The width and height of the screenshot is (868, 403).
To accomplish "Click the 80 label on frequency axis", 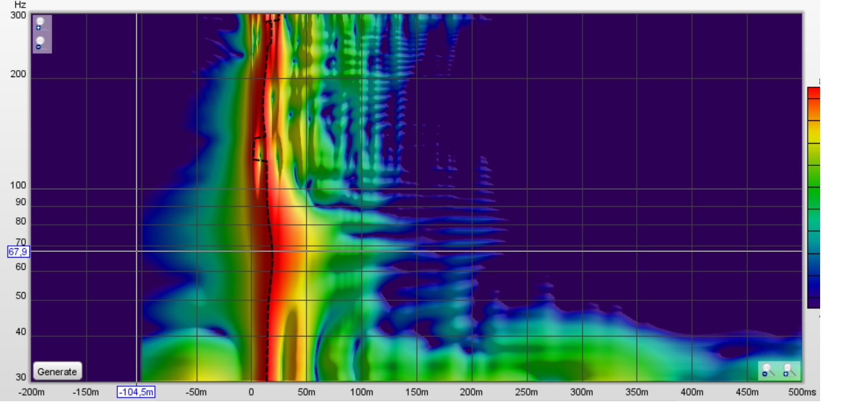I will coord(20,221).
